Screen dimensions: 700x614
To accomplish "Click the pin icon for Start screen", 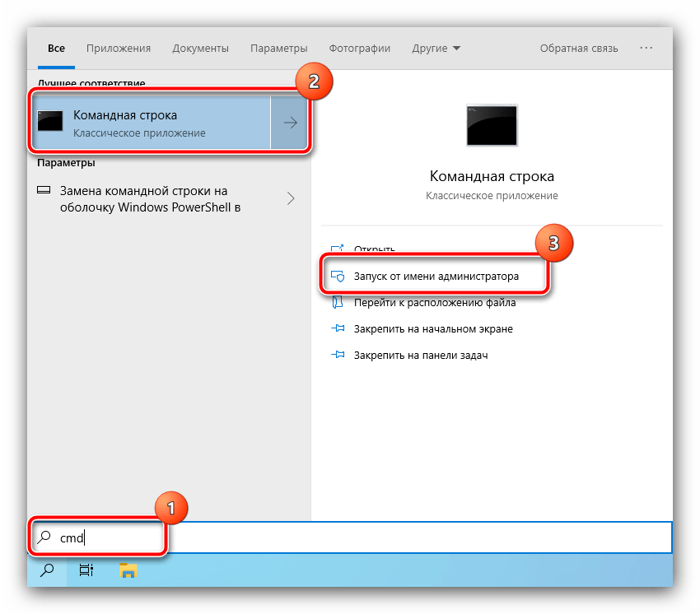I will point(338,329).
